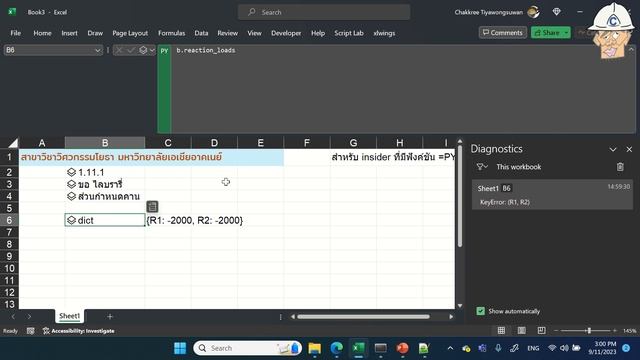Click the Select All corner triangle

click(13, 143)
